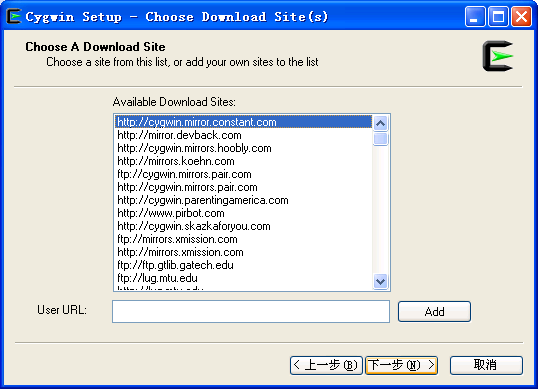538x389 pixels.
Task: Select http://mirror.devback.com mirror
Action: [244, 135]
